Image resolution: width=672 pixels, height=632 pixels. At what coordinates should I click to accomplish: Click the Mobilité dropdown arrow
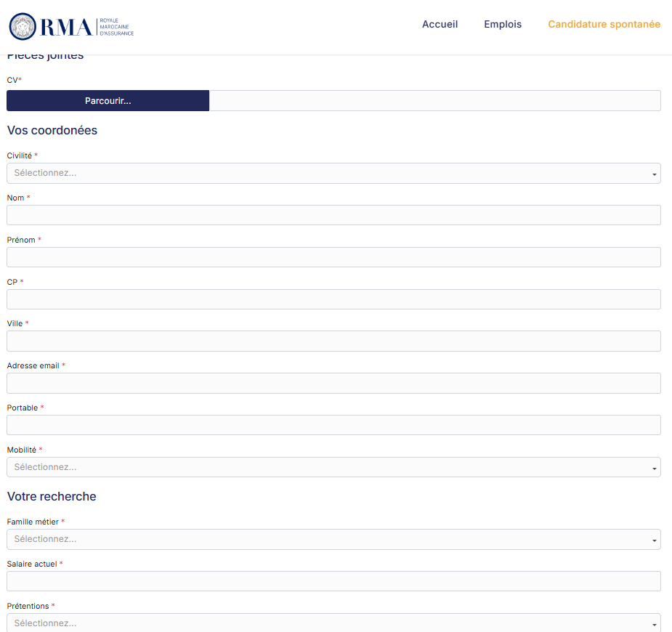[x=653, y=467]
